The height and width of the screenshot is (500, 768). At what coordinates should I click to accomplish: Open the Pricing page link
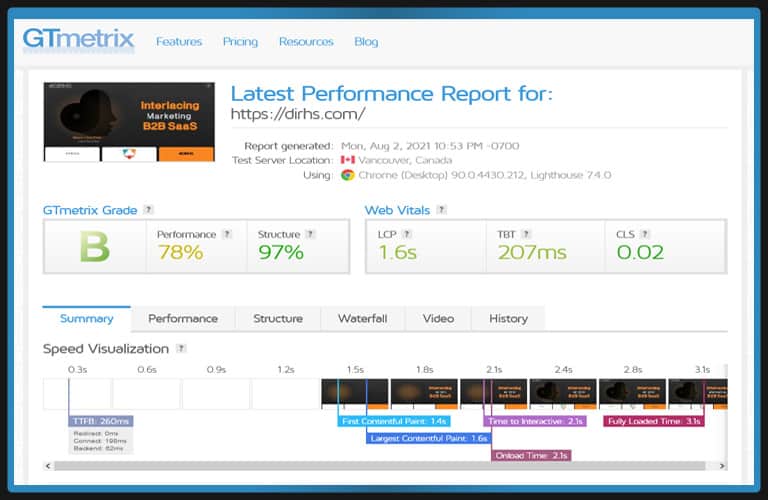[240, 42]
